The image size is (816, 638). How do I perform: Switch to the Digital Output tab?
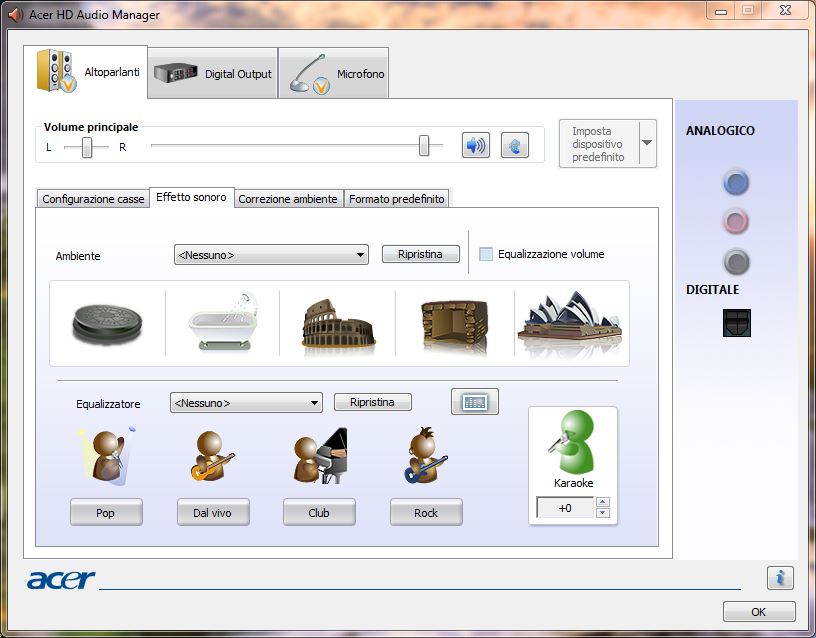click(213, 73)
